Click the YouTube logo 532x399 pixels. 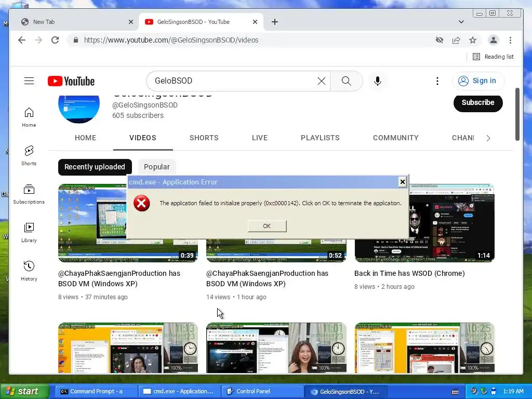tap(71, 81)
